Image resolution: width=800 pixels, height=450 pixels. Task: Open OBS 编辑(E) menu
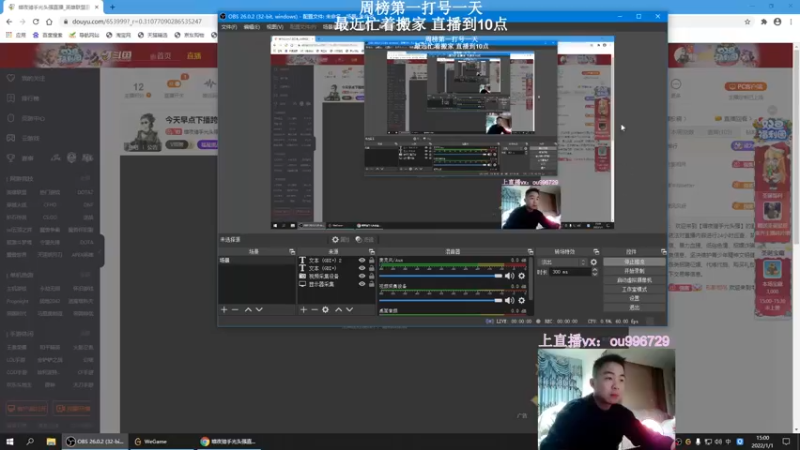click(252, 27)
